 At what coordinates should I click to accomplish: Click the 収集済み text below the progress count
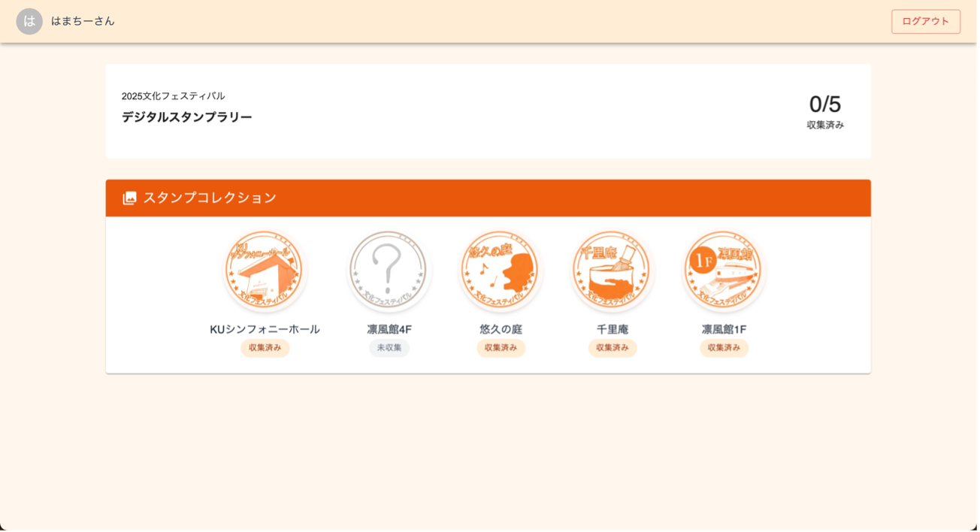pos(825,124)
